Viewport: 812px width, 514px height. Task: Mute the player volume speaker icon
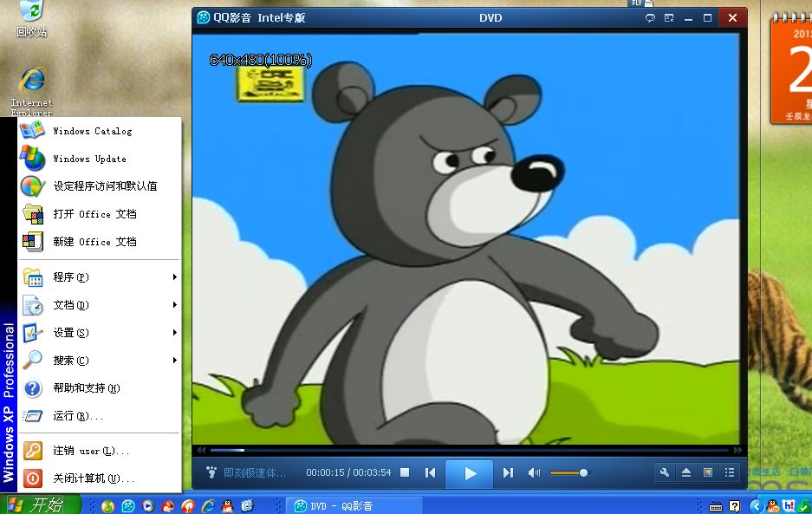(534, 472)
